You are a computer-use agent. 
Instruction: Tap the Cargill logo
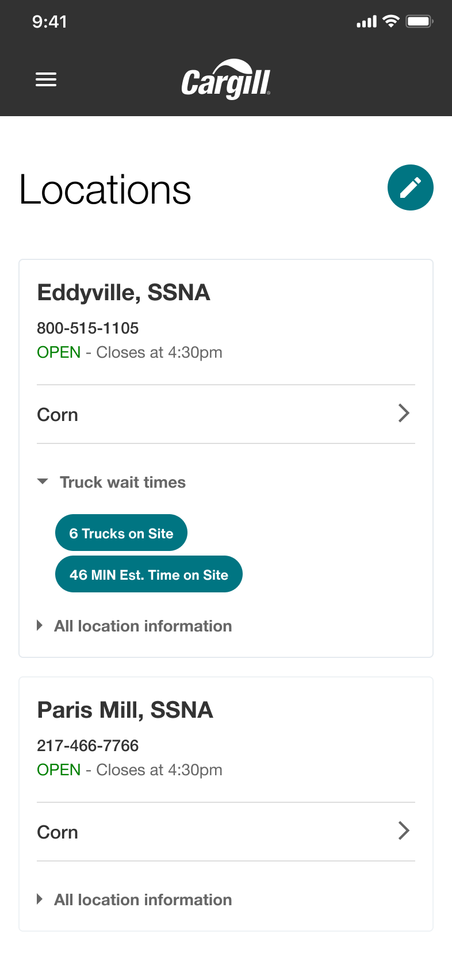(x=226, y=79)
